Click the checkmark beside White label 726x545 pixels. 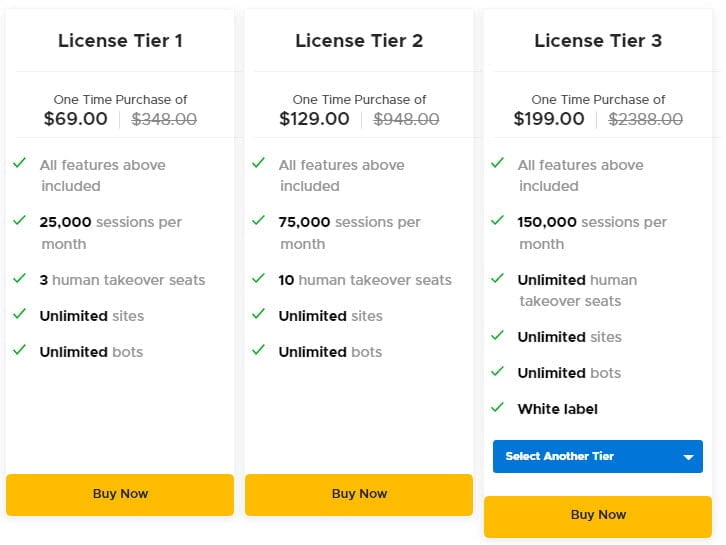pos(497,407)
